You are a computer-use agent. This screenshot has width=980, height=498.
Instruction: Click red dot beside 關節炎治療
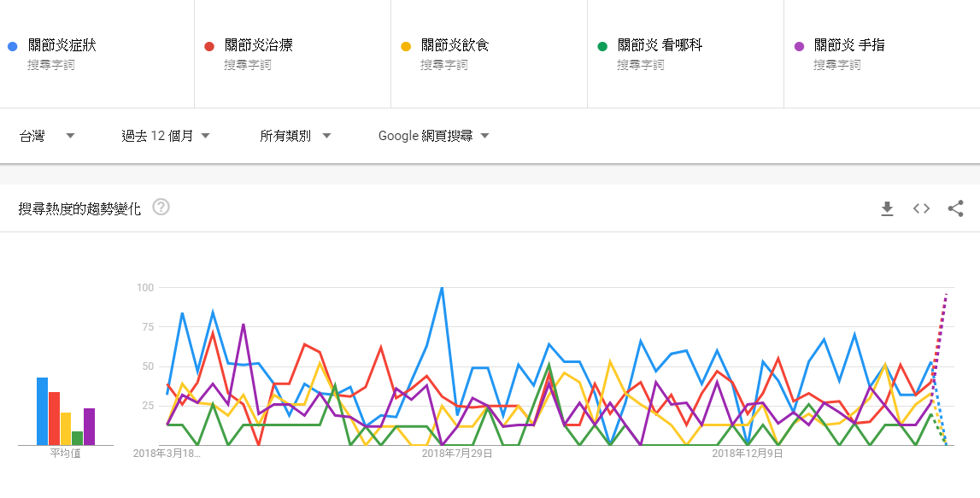(x=209, y=46)
